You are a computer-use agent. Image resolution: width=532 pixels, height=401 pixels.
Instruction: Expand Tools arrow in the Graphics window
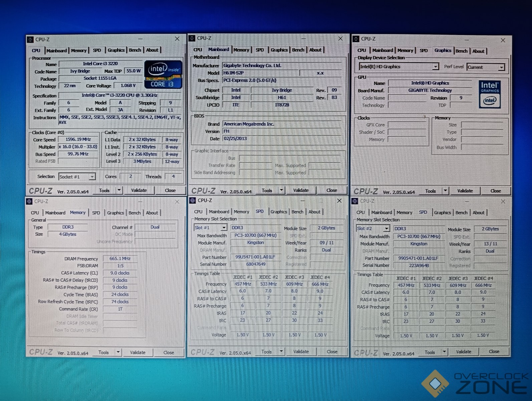[x=445, y=191]
